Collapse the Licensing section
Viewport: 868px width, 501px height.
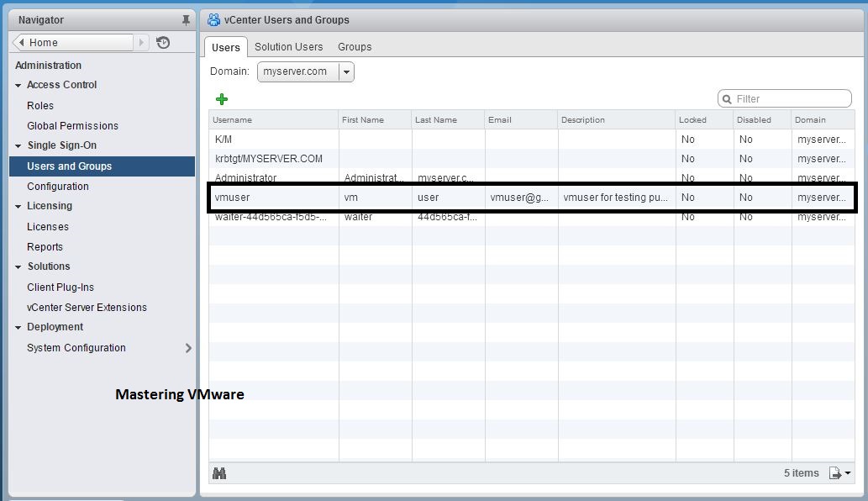pos(18,207)
